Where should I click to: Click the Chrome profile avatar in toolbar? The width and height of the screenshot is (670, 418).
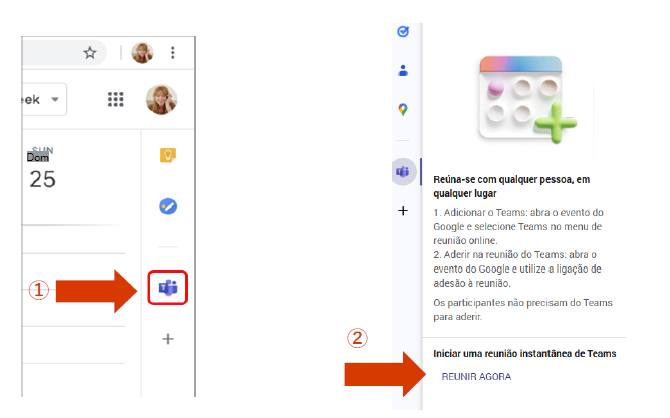142,53
